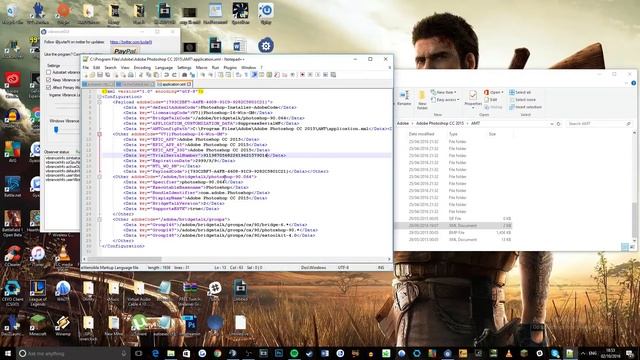Open the Easy access dropdown in Explorer
640x360 pixels.
tap(444, 100)
